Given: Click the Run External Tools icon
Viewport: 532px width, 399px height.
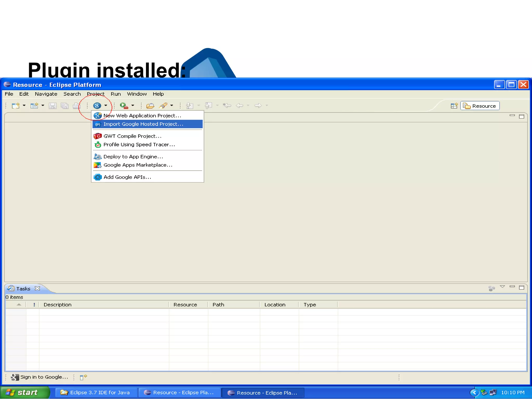Looking at the screenshot, I should coord(124,105).
